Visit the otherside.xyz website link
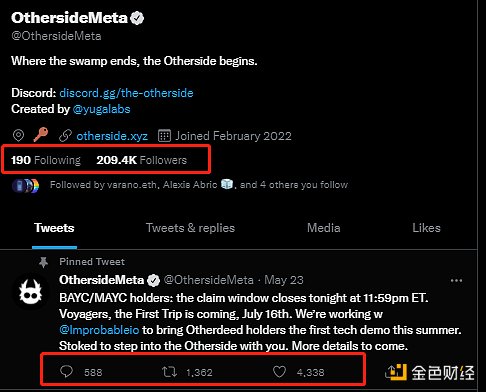 (112, 136)
